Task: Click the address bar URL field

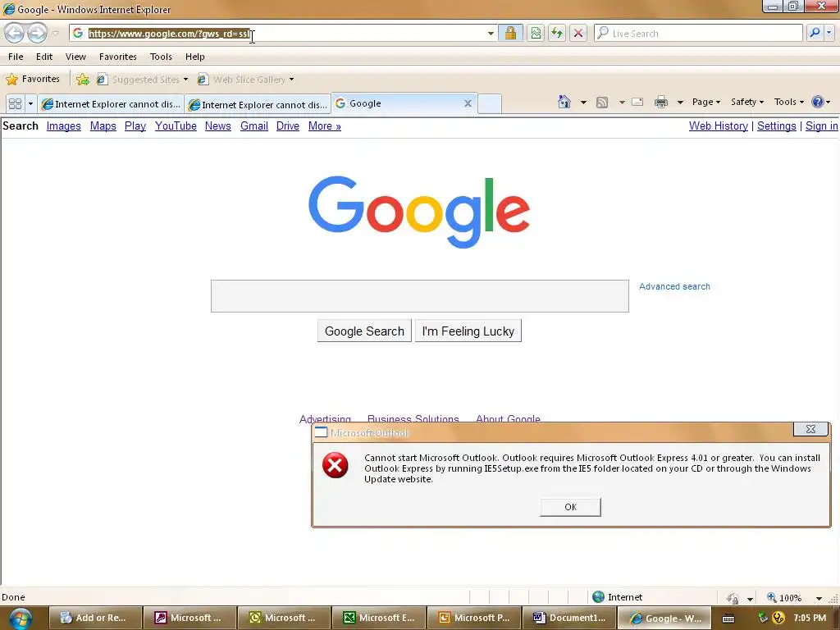Action: [282, 33]
